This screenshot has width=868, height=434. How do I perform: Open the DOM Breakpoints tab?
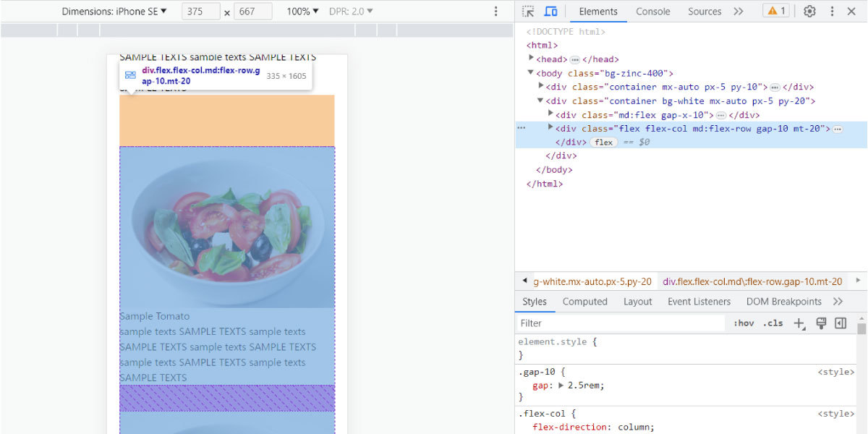(x=784, y=302)
